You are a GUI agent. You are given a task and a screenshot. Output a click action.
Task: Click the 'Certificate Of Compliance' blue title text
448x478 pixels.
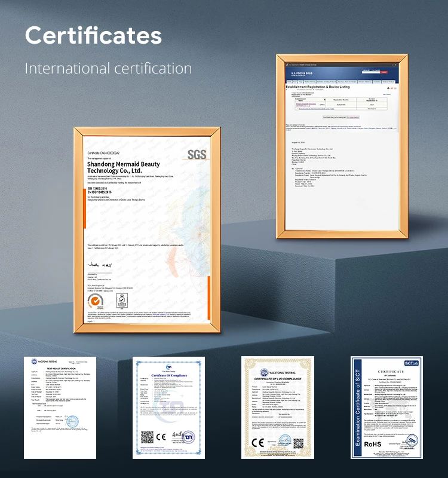[170, 375]
